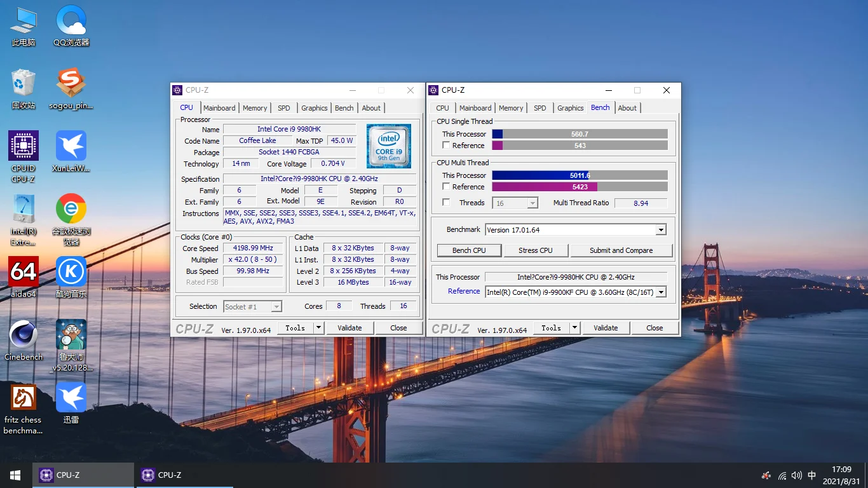Select the sogou_pin desktop icon

(71, 90)
